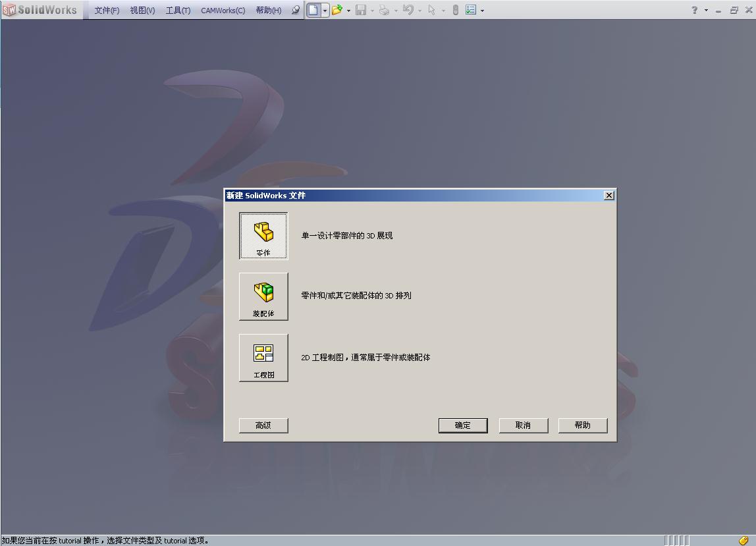The width and height of the screenshot is (756, 546).
Task: Expand the Help question mark dropdown arrow
Action: tap(707, 10)
